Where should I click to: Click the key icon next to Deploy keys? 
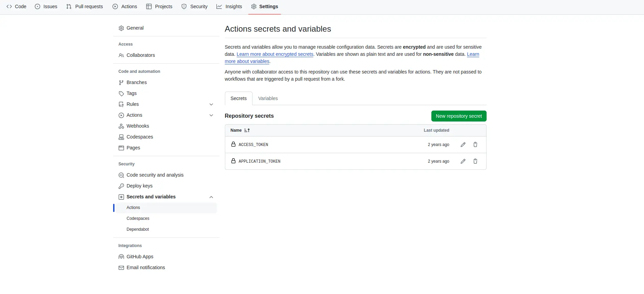click(x=121, y=186)
